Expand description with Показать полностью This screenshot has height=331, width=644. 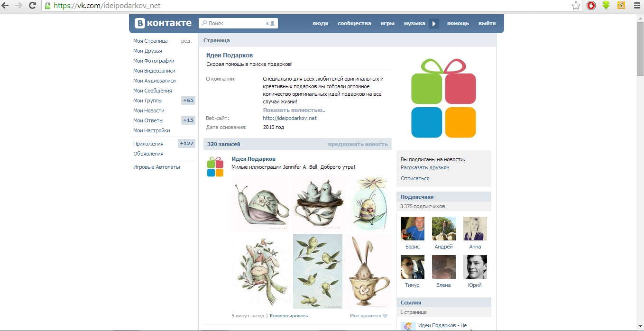294,110
